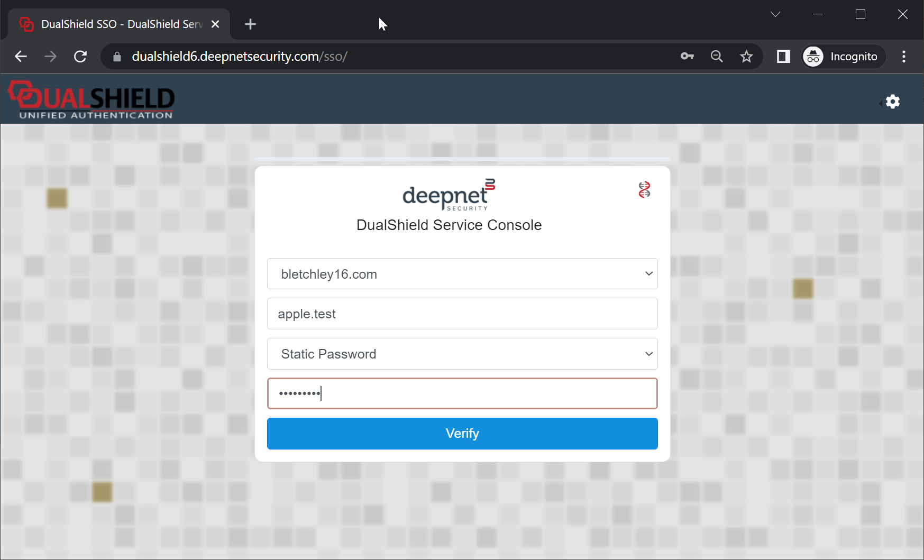Click the DualShield settings gear icon
Screen dimensions: 924x560
pyautogui.click(x=892, y=102)
